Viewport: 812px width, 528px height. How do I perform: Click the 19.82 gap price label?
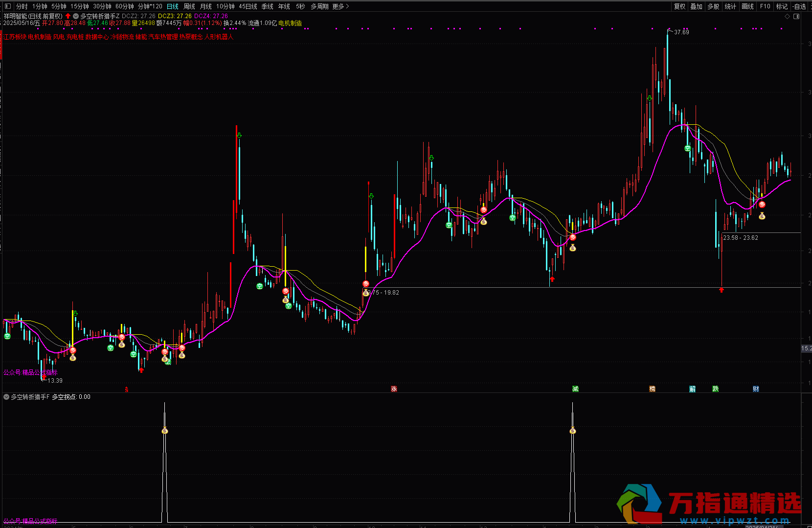coord(391,293)
